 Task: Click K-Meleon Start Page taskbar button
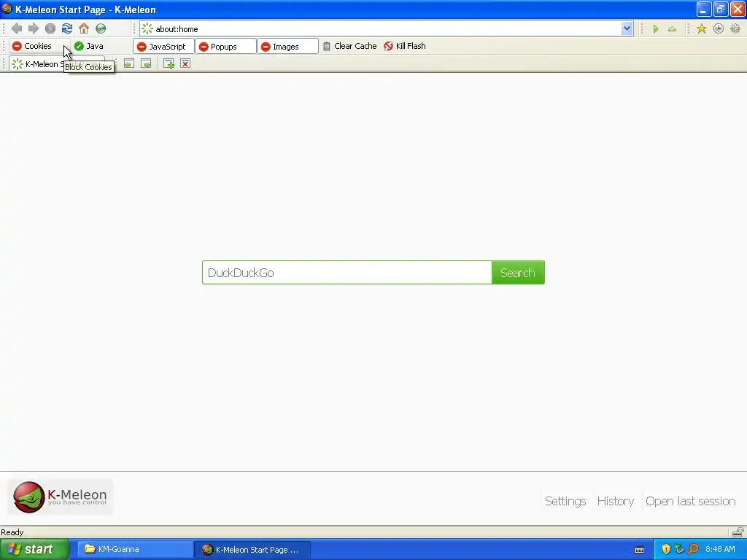[x=252, y=549]
